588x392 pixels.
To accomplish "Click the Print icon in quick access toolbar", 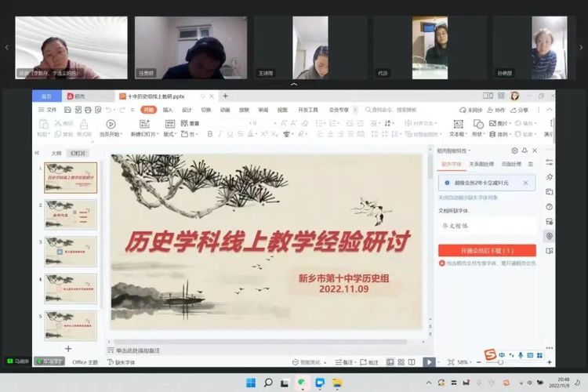I will pyautogui.click(x=88, y=110).
